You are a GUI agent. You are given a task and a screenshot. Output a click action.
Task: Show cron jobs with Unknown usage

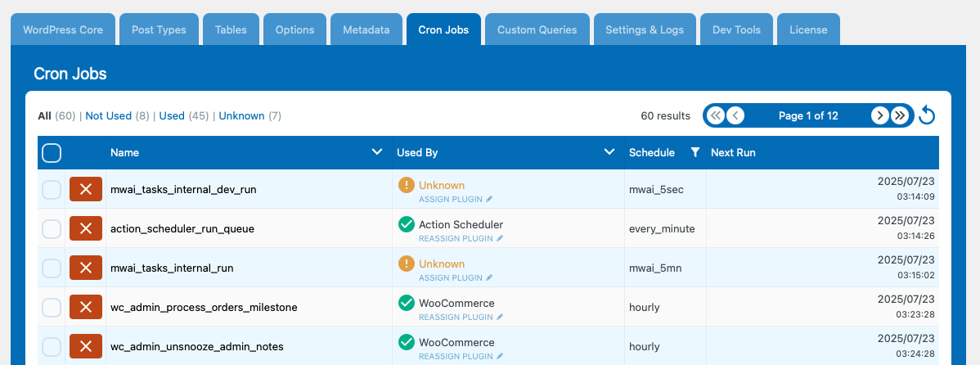[242, 115]
